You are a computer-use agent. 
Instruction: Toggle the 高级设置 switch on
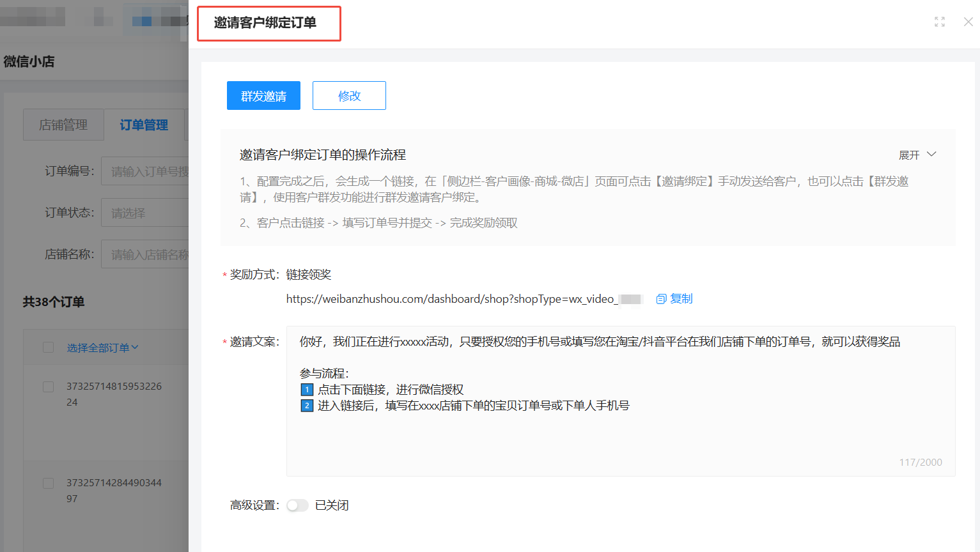tap(297, 505)
